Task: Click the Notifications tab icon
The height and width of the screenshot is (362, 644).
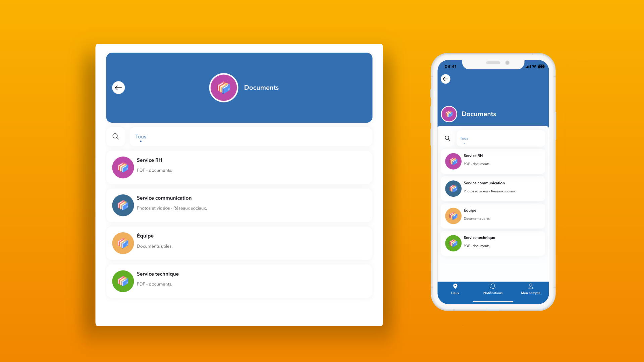Action: coord(493,287)
